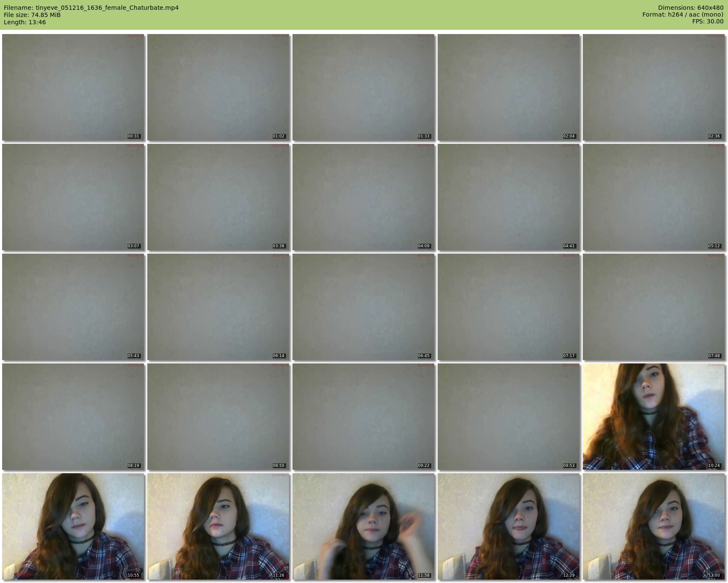Click the thumbnail stamped 09:53
728x583 pixels.
coord(509,417)
